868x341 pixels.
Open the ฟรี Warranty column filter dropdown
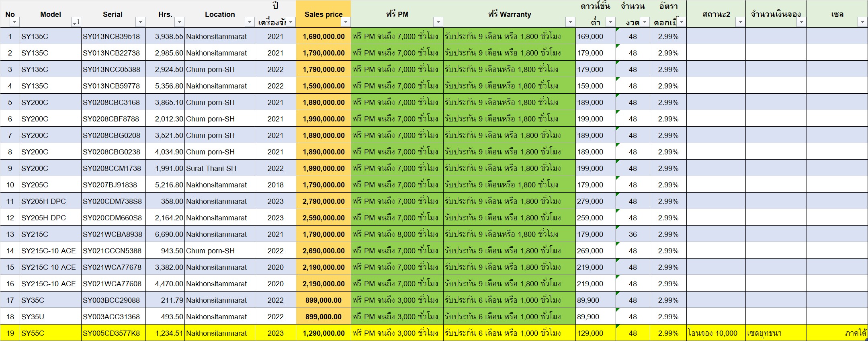[x=570, y=22]
